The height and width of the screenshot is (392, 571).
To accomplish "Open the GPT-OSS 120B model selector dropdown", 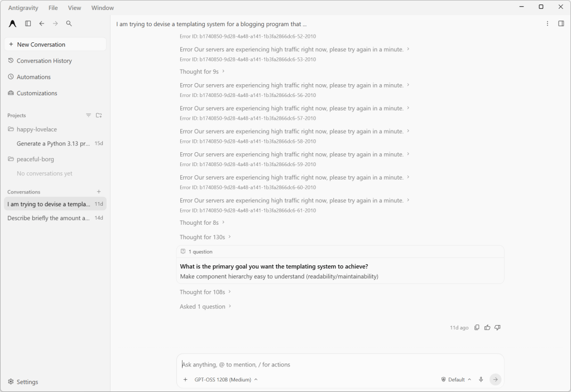I will tap(226, 380).
